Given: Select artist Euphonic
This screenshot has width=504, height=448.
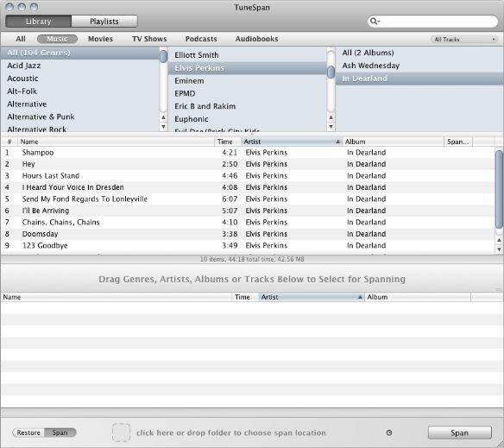Looking at the screenshot, I should [x=248, y=119].
